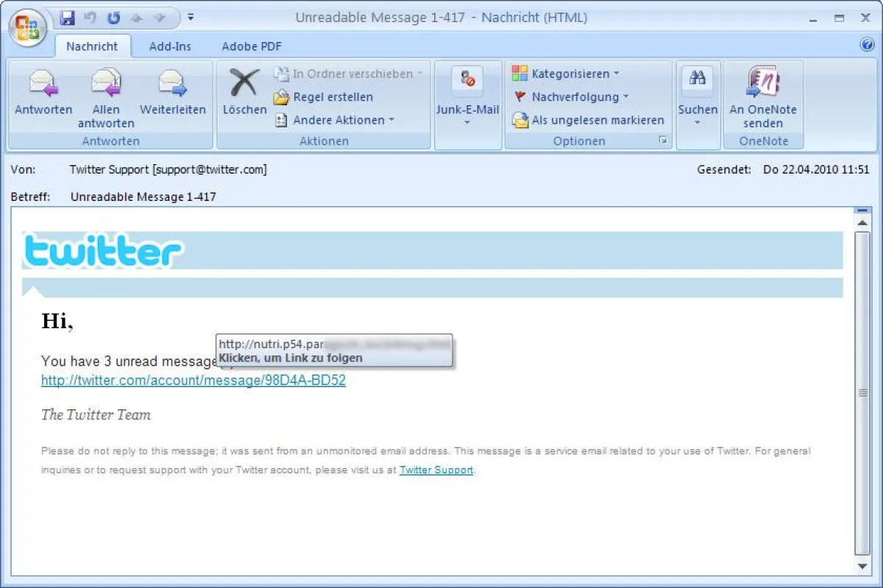The image size is (883, 588).
Task: Click the Office orb button
Action: click(x=28, y=28)
